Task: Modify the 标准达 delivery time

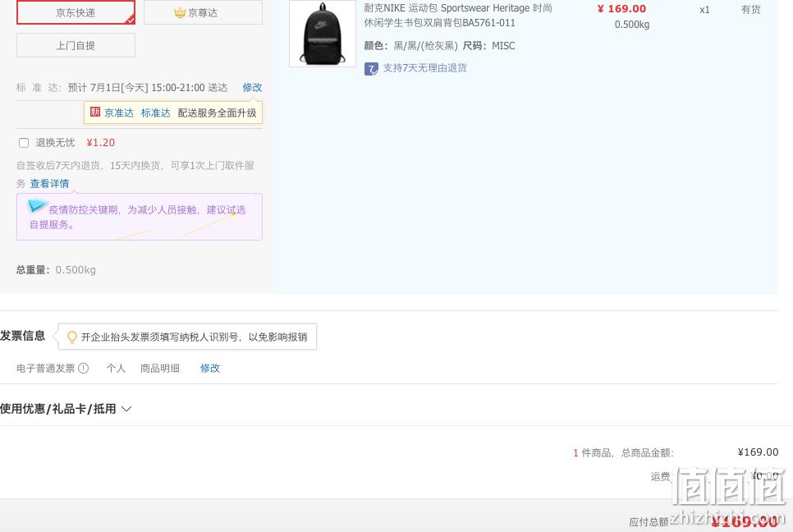Action: (x=252, y=88)
